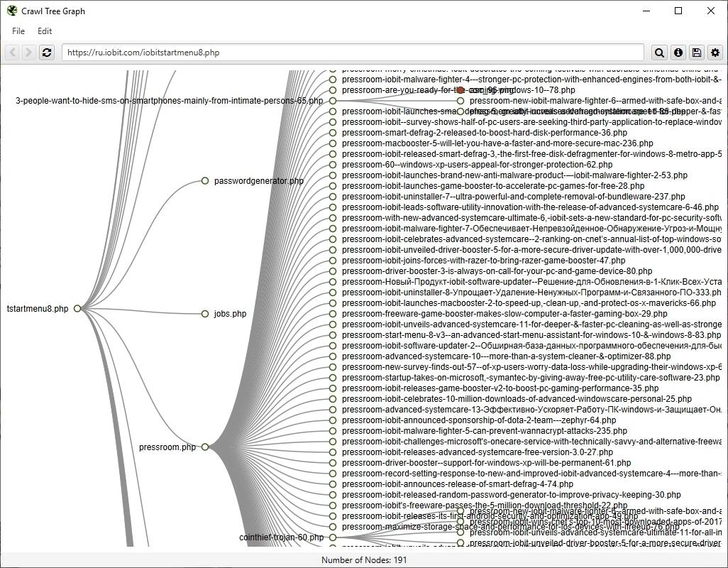Viewport: 728px width, 568px height.
Task: Close the Crawl Tree Graph window
Action: point(711,11)
